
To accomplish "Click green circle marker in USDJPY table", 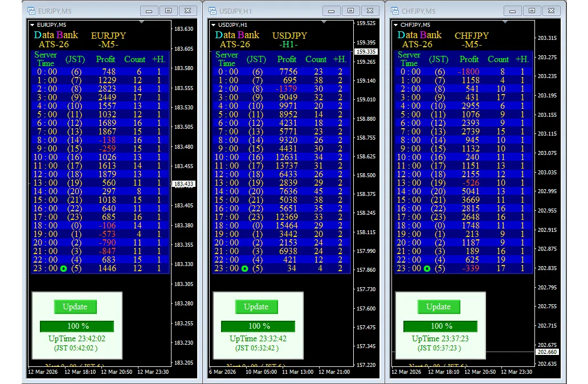I will [244, 268].
